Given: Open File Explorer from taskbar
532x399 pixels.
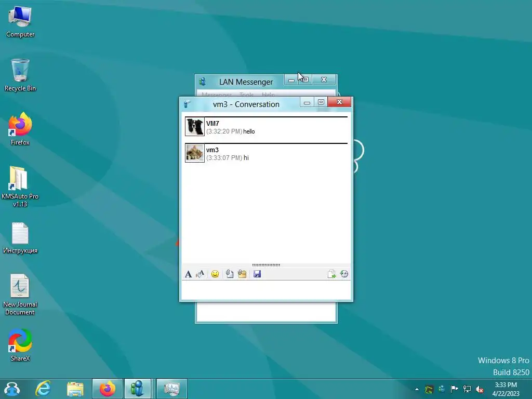Looking at the screenshot, I should pyautogui.click(x=75, y=389).
